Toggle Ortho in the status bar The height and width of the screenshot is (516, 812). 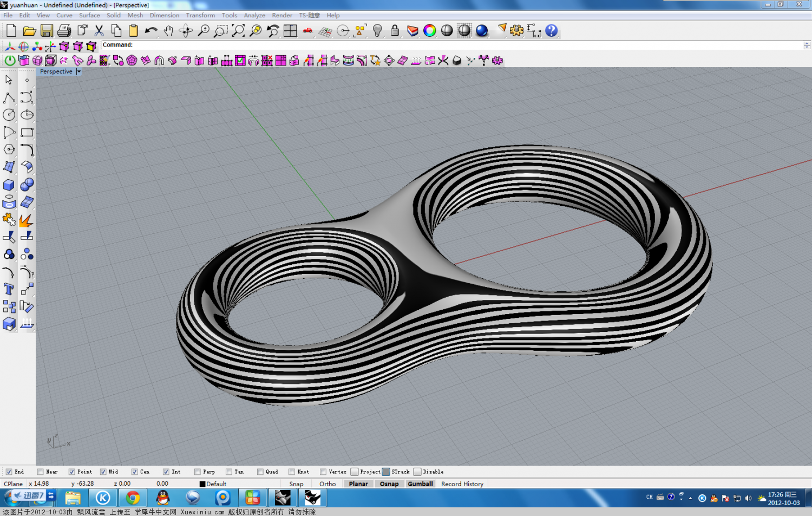click(x=328, y=484)
